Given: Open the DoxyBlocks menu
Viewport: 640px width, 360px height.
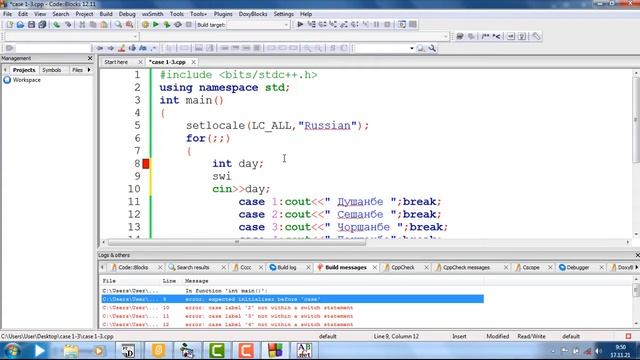Looking at the screenshot, I should pyautogui.click(x=253, y=14).
